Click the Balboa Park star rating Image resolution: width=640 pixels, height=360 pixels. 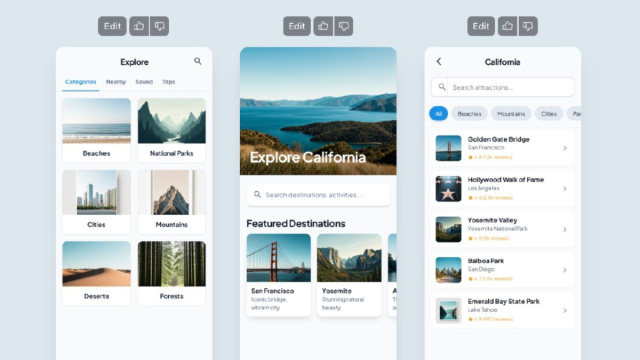pos(490,279)
